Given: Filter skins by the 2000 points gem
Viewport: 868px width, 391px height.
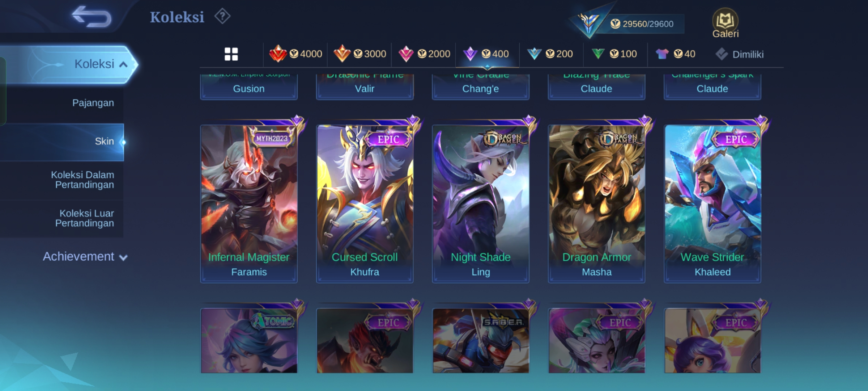Looking at the screenshot, I should point(424,54).
